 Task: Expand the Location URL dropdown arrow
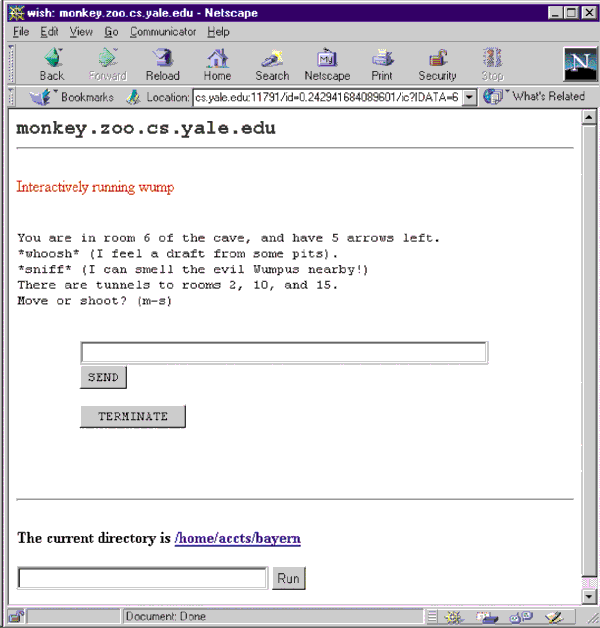(470, 97)
